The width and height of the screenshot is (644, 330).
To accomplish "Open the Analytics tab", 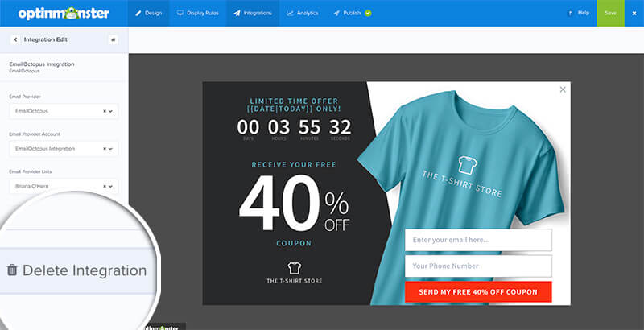I will pos(303,13).
